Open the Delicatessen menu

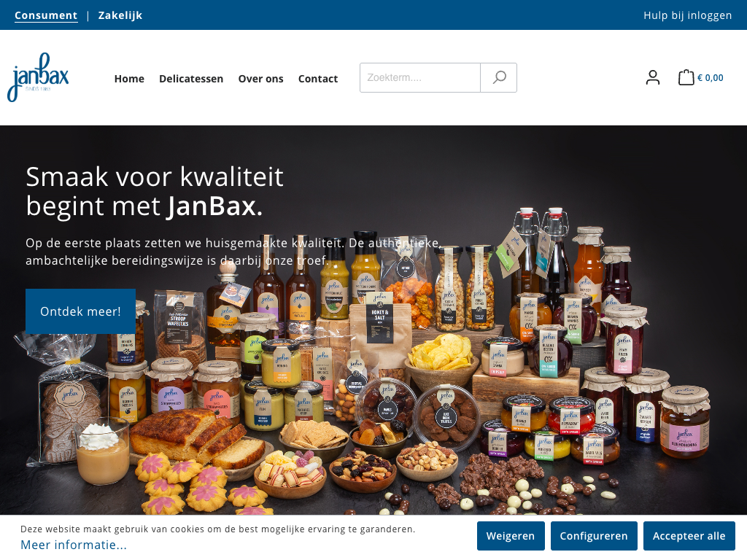click(x=191, y=79)
